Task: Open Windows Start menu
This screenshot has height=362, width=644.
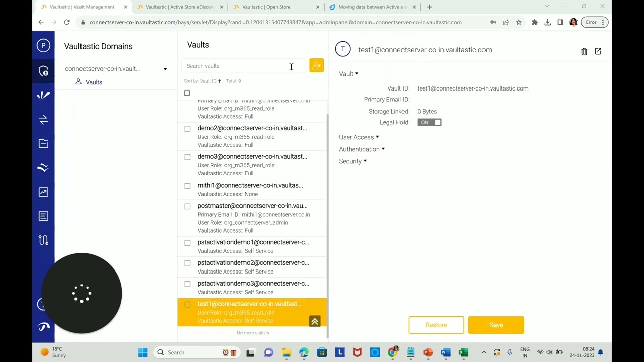Action: [x=143, y=352]
